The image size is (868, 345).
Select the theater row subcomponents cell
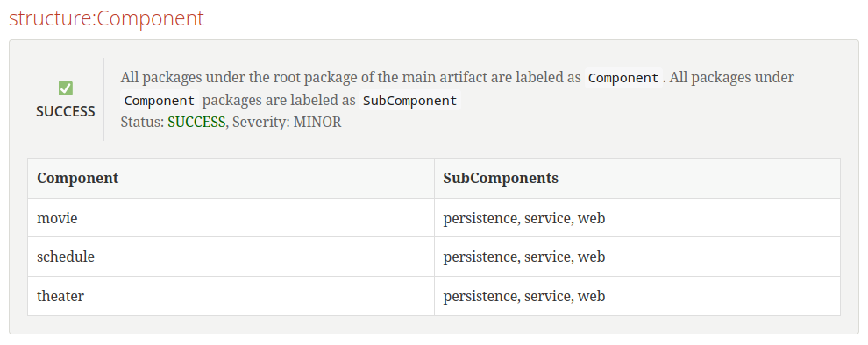[637, 296]
